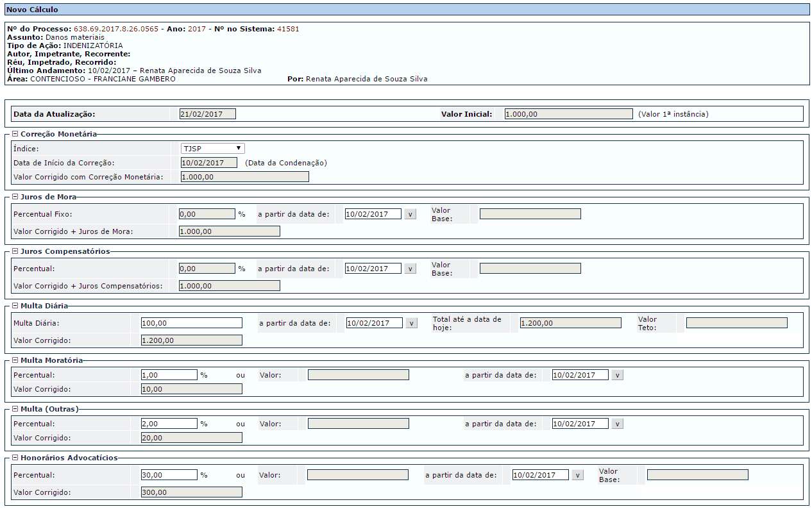Image resolution: width=812 pixels, height=509 pixels.
Task: Focus the Multa (Outras) start date field
Action: (580, 424)
